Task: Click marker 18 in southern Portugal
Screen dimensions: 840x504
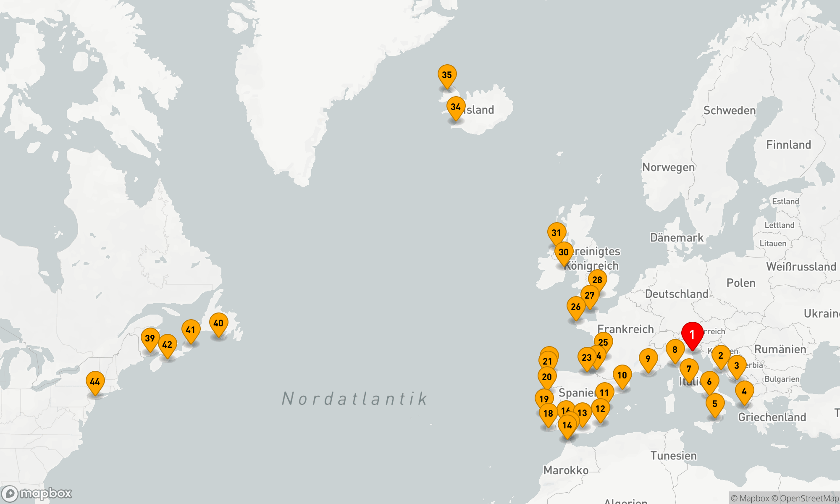Action: (x=548, y=413)
